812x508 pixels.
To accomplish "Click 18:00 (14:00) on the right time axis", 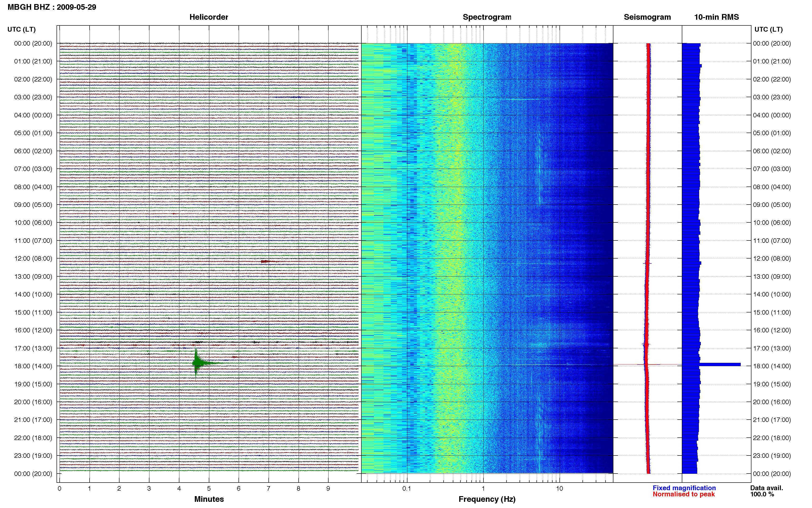I will click(772, 366).
